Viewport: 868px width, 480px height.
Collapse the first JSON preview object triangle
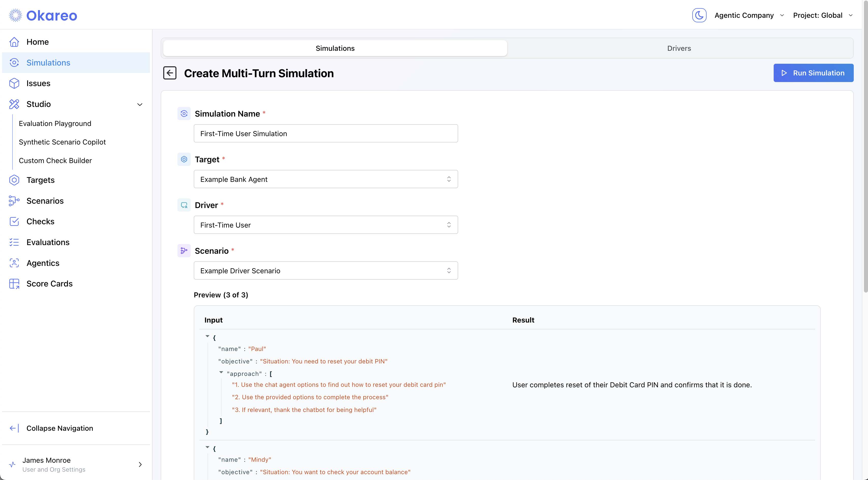click(x=207, y=336)
